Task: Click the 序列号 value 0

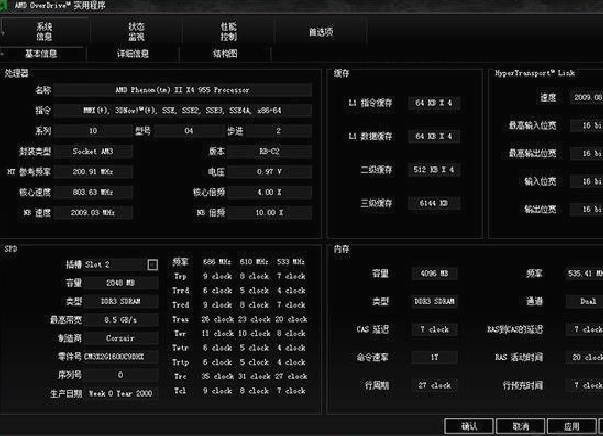Action: click(x=121, y=375)
